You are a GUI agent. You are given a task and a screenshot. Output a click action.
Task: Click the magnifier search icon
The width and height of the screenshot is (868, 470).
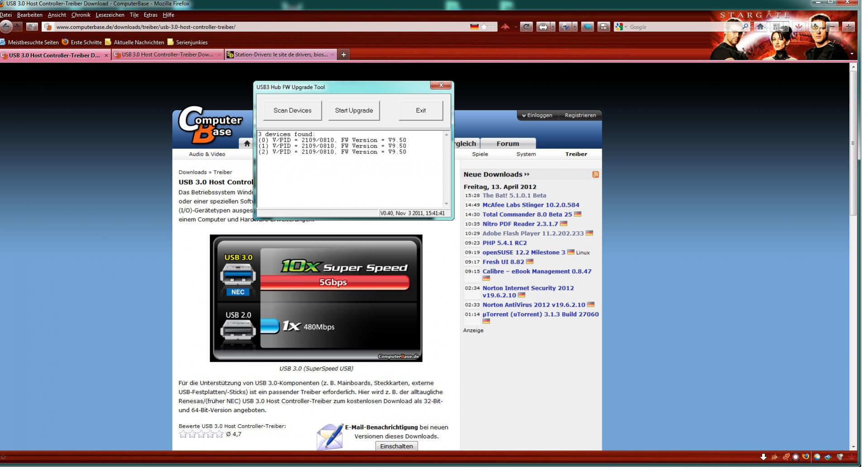click(745, 27)
